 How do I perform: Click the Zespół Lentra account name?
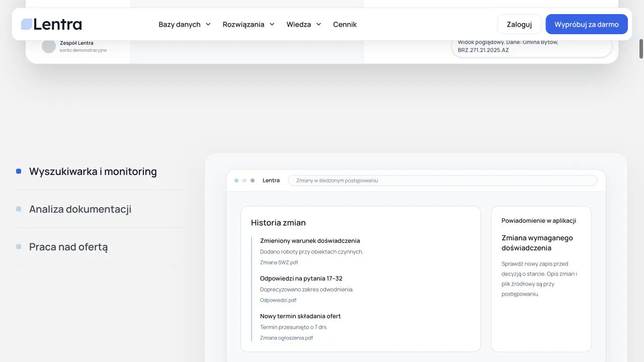point(76,43)
